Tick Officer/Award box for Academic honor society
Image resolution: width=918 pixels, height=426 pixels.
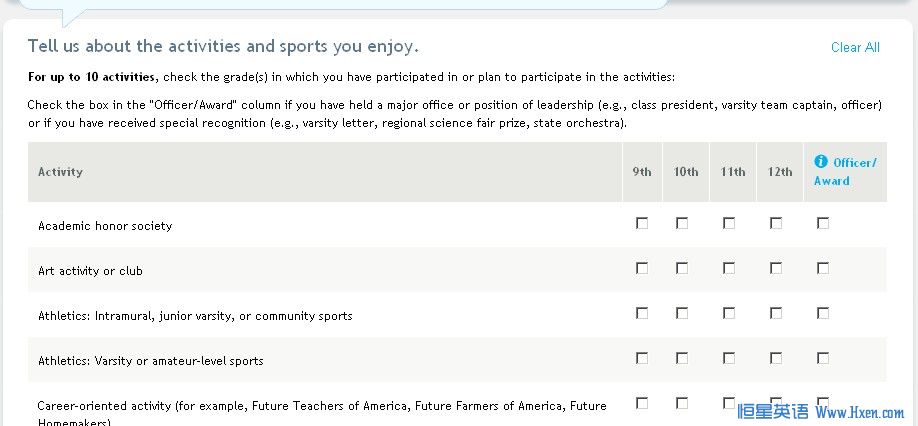[x=823, y=223]
